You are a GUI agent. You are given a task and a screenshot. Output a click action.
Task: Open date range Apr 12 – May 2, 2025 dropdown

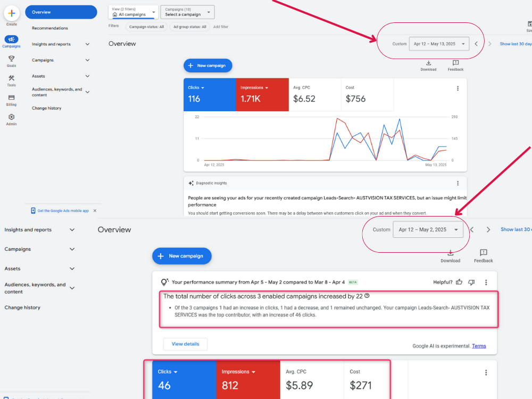point(428,230)
